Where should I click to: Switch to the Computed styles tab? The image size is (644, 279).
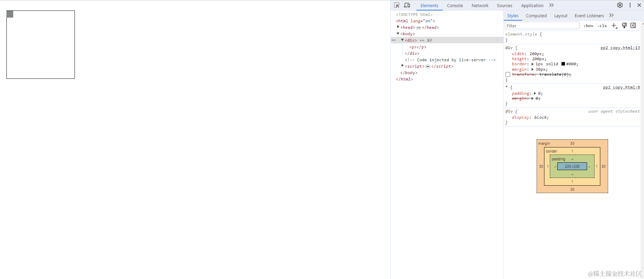pyautogui.click(x=536, y=16)
